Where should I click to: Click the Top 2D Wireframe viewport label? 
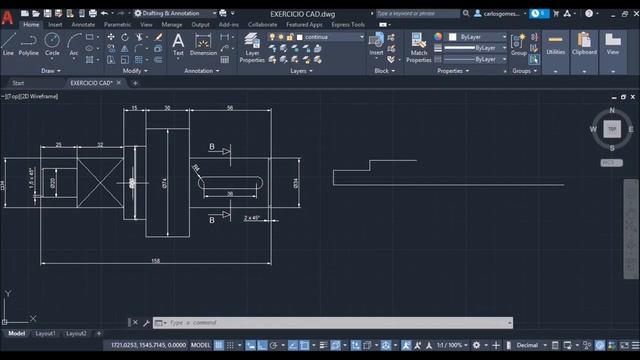point(31,96)
